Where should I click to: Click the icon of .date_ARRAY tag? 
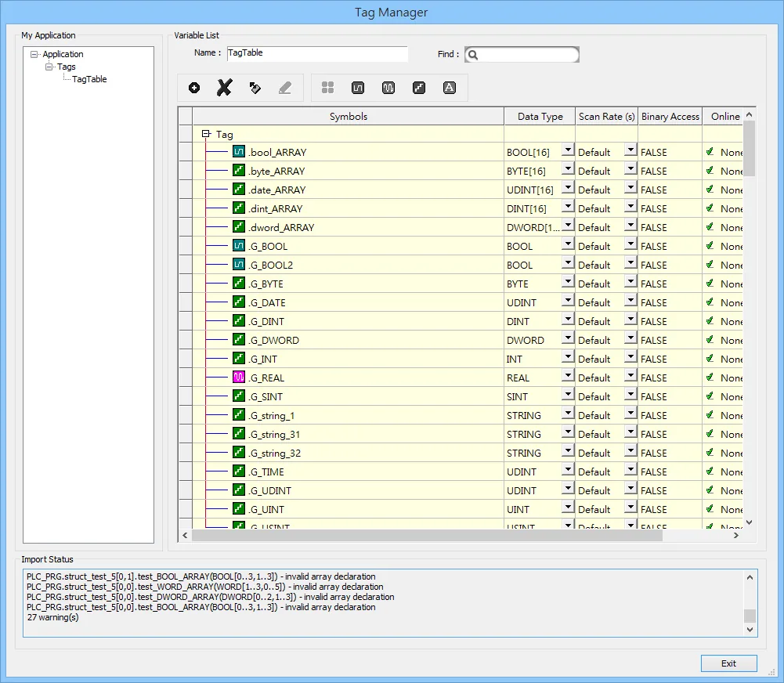[239, 190]
